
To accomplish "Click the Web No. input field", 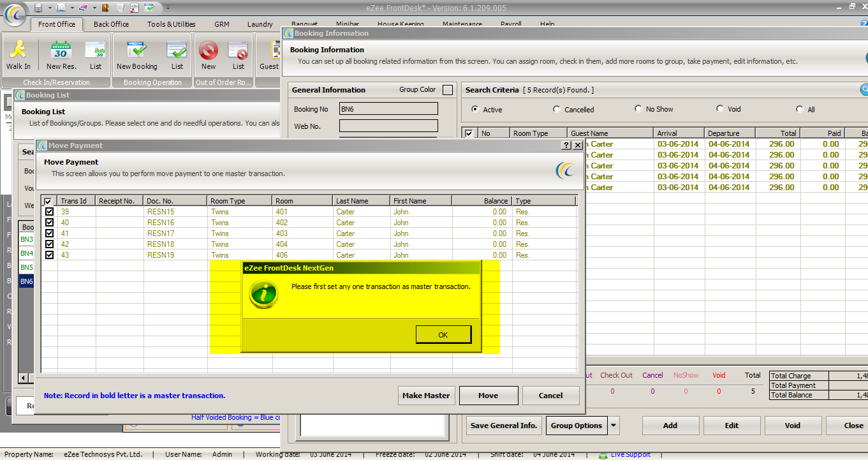I will (388, 126).
